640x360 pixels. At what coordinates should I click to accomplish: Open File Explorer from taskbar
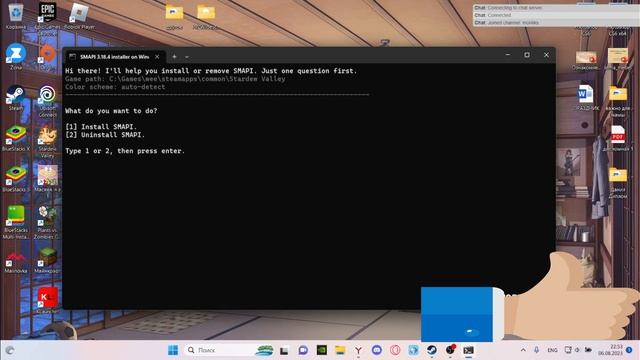click(x=340, y=350)
